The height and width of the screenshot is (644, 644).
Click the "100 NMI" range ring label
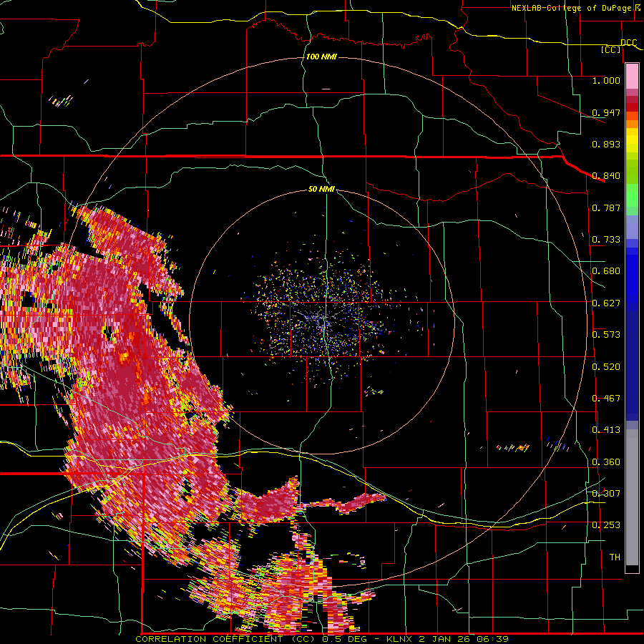(x=321, y=57)
